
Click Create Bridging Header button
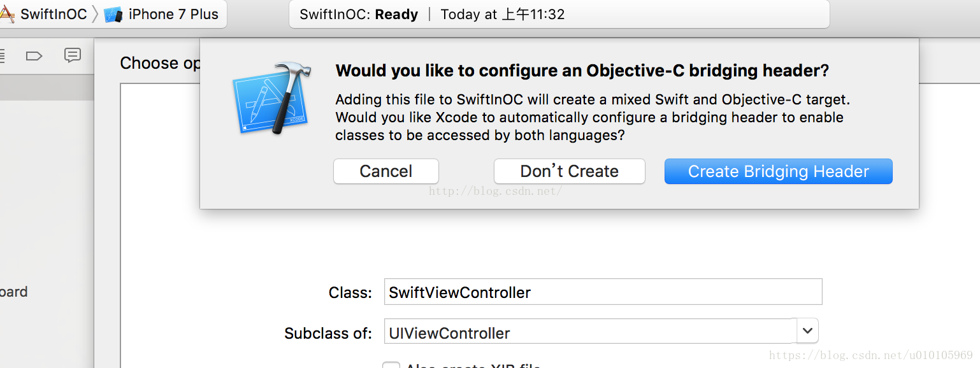[x=778, y=171]
